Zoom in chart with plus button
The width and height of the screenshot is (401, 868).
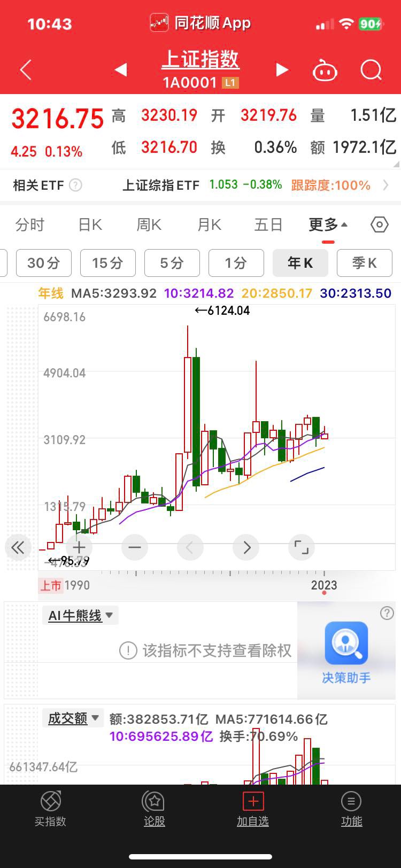pyautogui.click(x=79, y=547)
